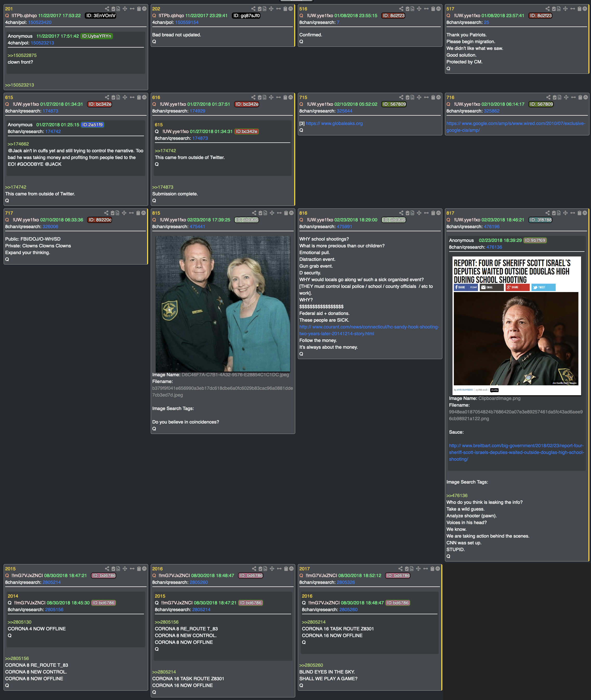This screenshot has width=591, height=700.
Task: Click the share icon on post 2015
Action: click(107, 568)
